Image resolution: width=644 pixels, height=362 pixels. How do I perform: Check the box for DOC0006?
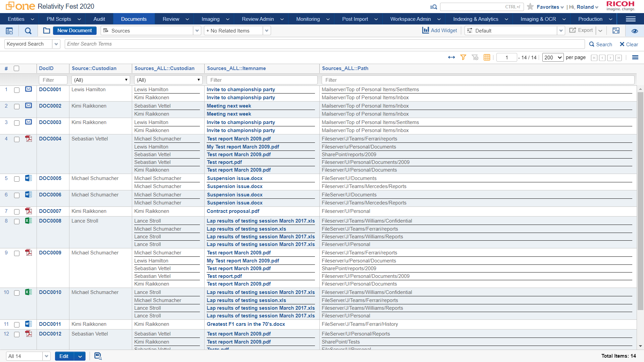coord(17,195)
